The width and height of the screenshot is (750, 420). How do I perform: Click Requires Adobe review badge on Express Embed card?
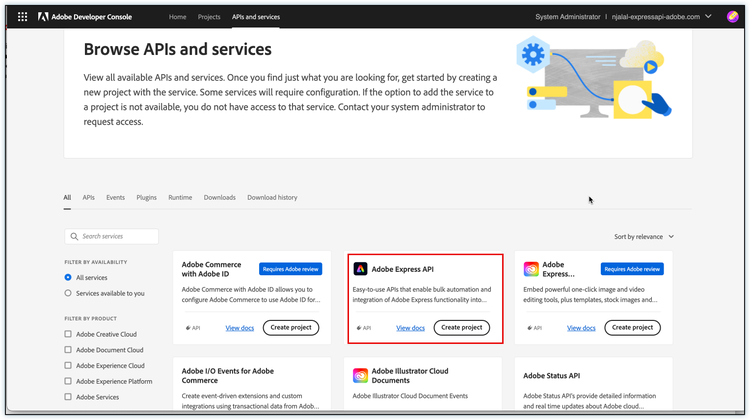(632, 269)
